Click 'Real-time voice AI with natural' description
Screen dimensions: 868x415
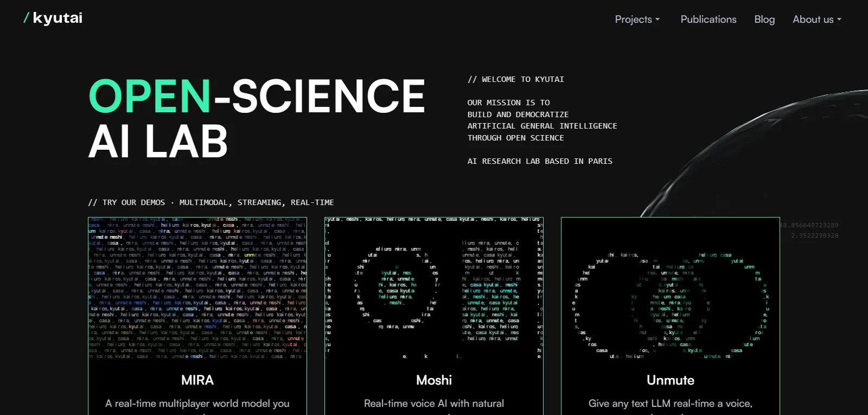(434, 404)
